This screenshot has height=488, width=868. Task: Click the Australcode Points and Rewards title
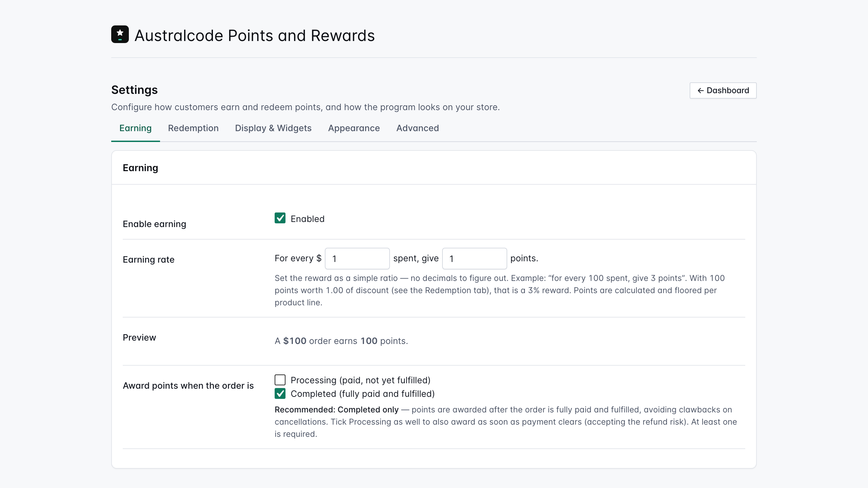[255, 36]
